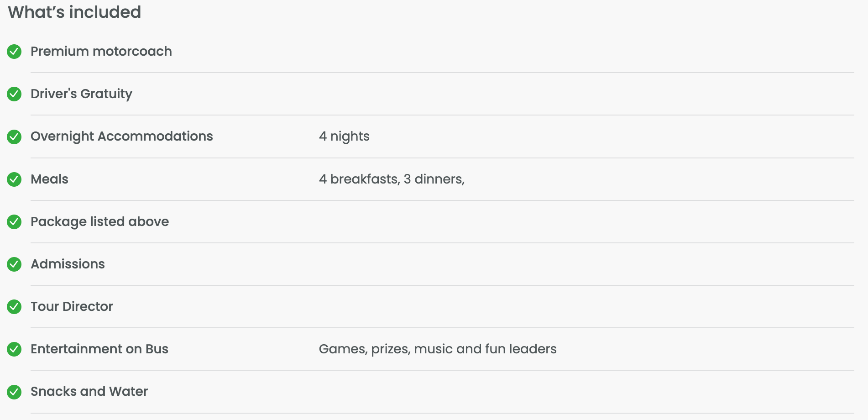Click the Overnight Accommodations label

[121, 136]
